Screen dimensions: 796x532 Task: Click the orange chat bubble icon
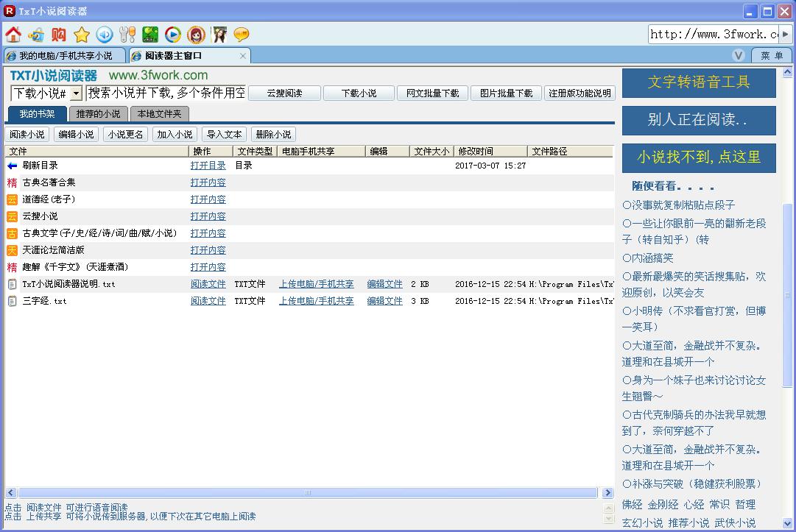click(x=242, y=35)
